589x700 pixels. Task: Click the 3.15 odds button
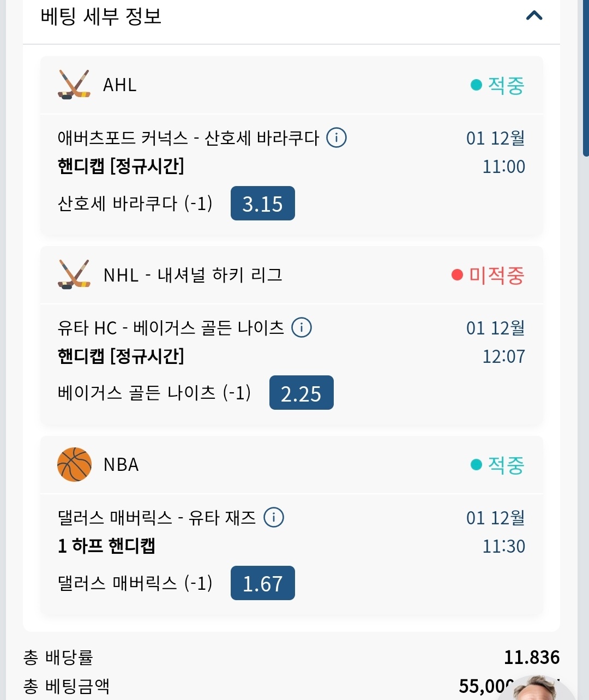pos(262,204)
